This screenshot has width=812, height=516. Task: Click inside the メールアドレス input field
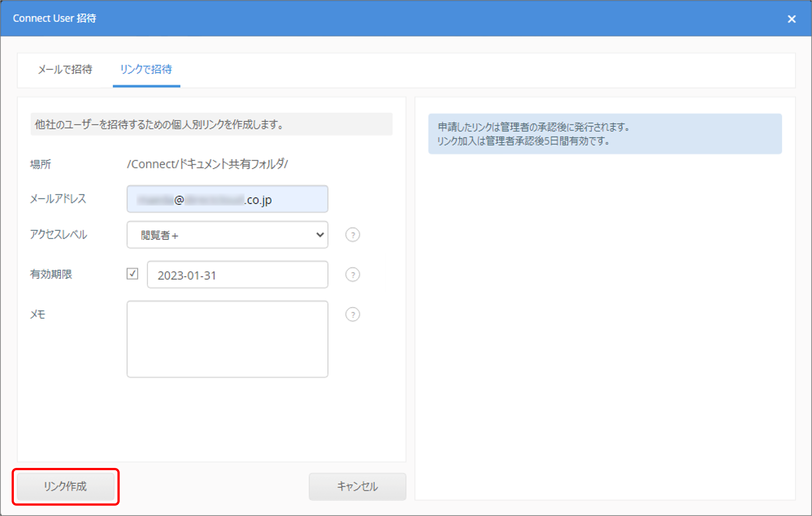coord(227,199)
